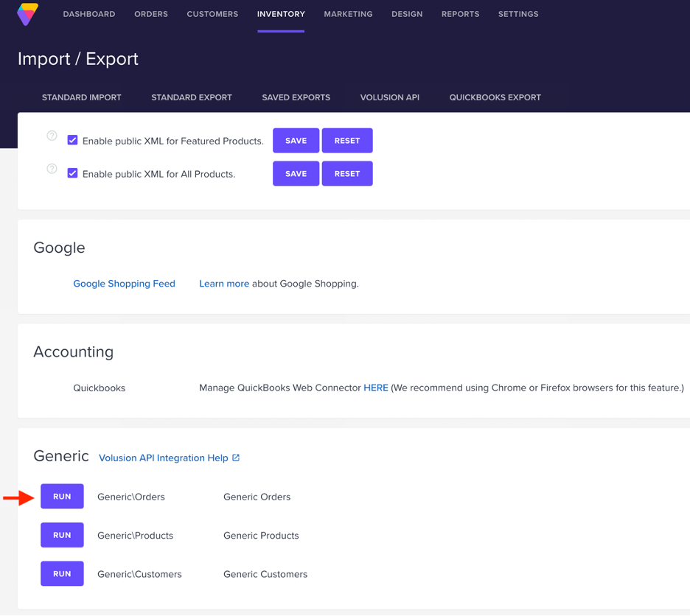The width and height of the screenshot is (690, 616).
Task: Click the Google section heading
Action: (x=60, y=248)
